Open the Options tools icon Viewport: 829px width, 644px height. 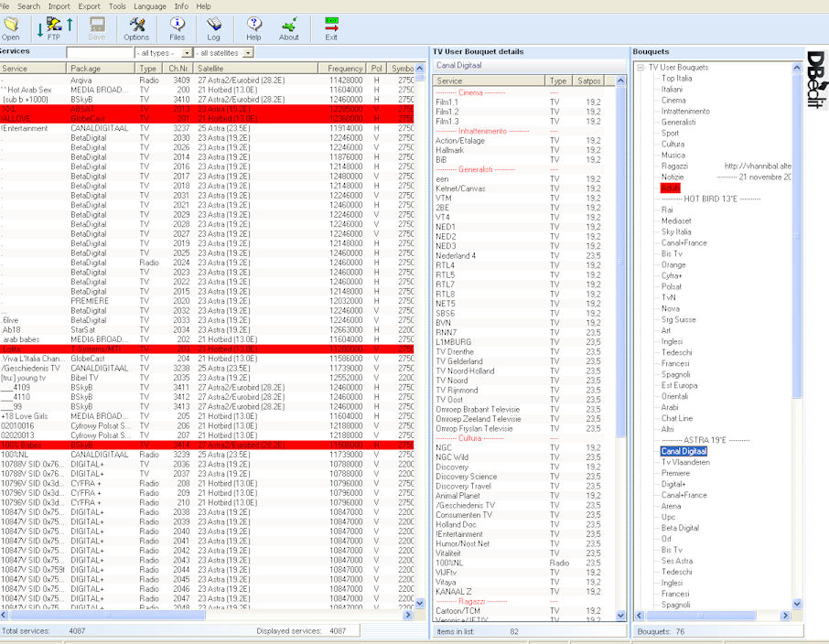click(x=136, y=28)
